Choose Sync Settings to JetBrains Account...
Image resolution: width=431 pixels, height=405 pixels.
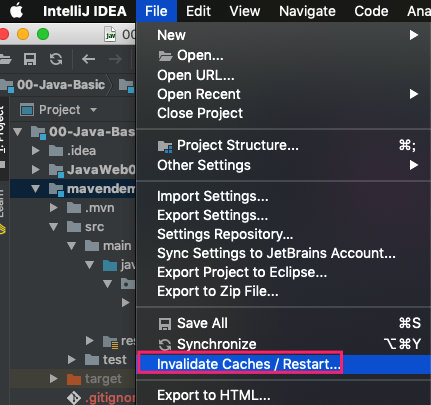(x=283, y=253)
